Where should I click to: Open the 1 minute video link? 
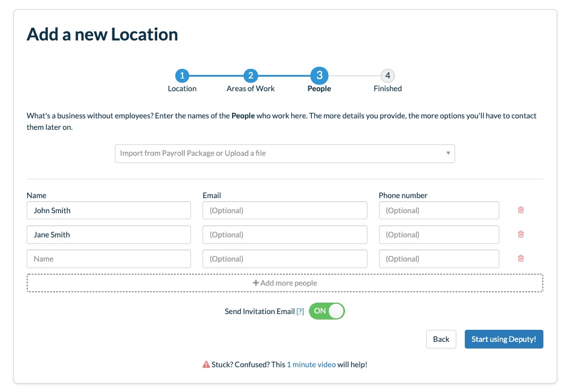[x=311, y=364]
